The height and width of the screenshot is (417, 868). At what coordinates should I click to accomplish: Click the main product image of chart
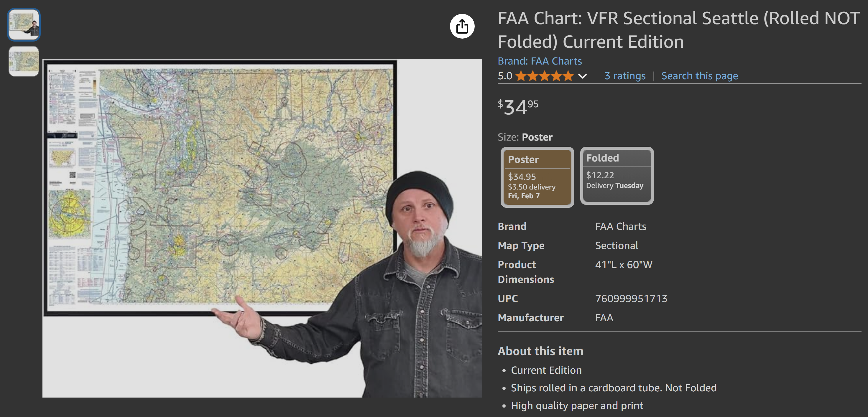(x=262, y=228)
